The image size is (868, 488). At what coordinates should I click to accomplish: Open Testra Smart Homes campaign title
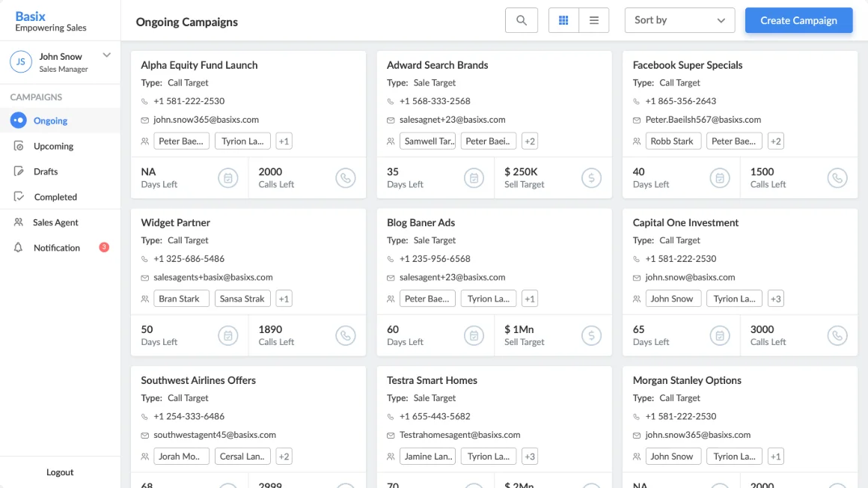pos(432,380)
